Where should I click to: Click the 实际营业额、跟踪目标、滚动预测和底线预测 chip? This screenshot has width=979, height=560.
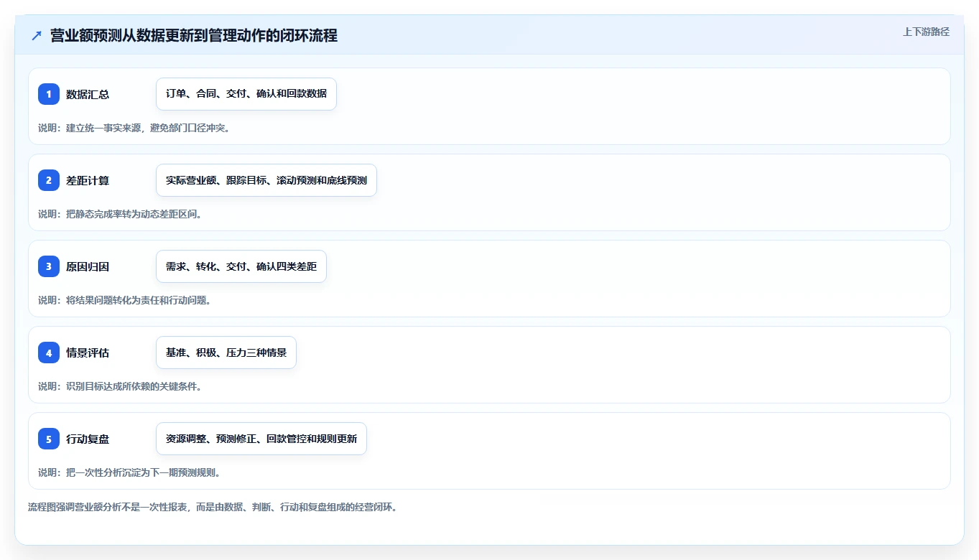pyautogui.click(x=266, y=180)
